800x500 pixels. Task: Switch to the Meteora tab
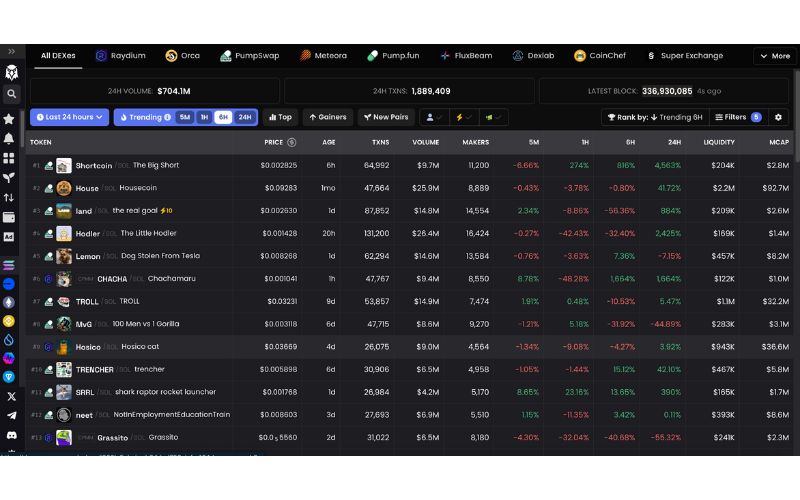(x=323, y=56)
